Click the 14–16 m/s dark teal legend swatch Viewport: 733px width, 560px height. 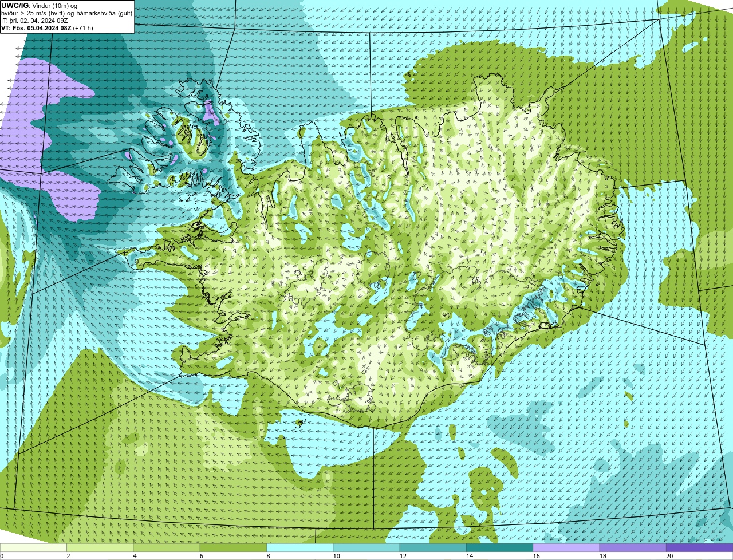click(x=499, y=547)
